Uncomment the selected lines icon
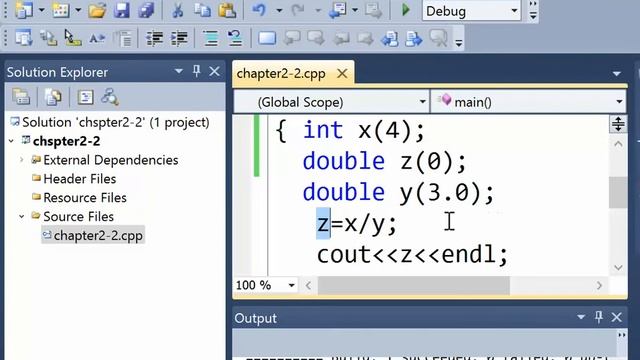The image size is (640, 360). click(x=235, y=39)
